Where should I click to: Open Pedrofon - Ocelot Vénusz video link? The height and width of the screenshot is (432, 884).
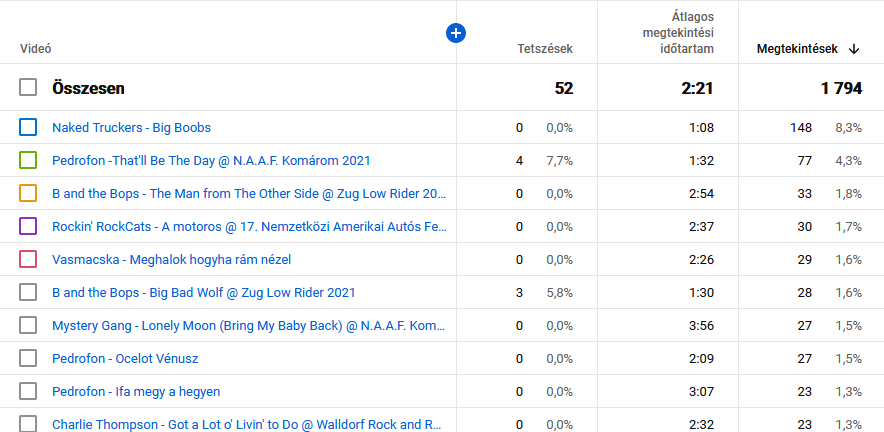point(125,359)
